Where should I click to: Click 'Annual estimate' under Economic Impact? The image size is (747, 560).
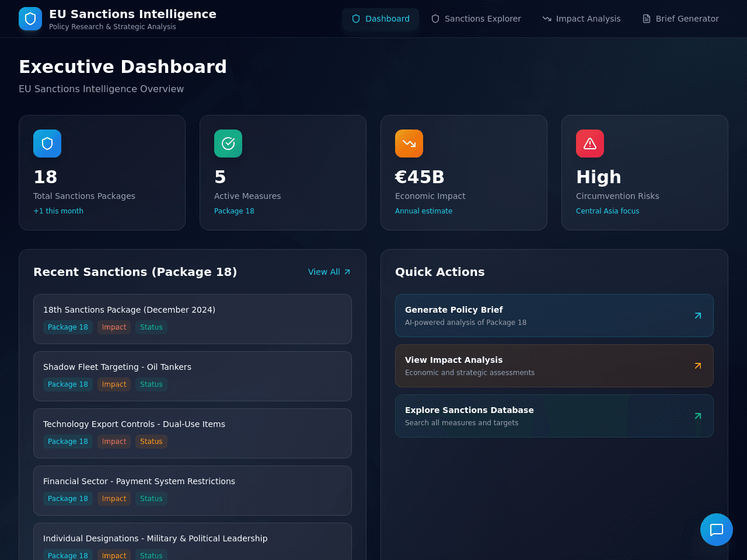pos(424,211)
